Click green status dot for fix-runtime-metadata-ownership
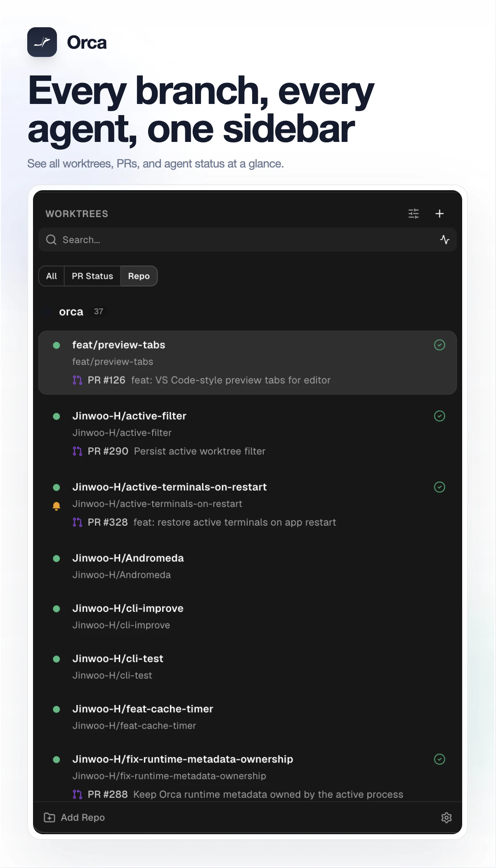 click(57, 759)
